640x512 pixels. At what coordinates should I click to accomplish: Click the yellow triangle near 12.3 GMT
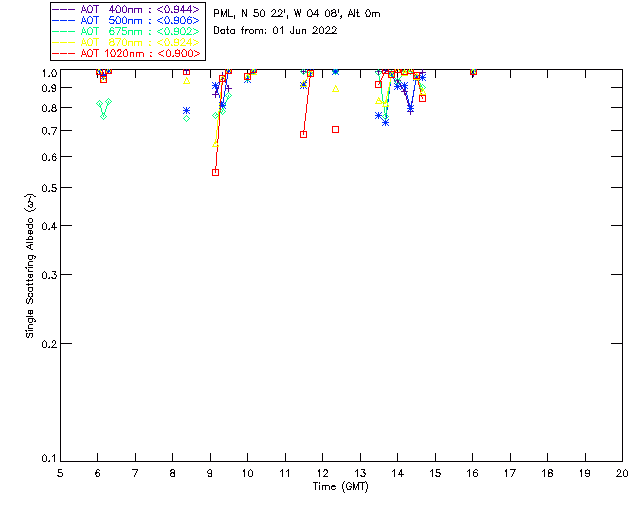[x=336, y=89]
